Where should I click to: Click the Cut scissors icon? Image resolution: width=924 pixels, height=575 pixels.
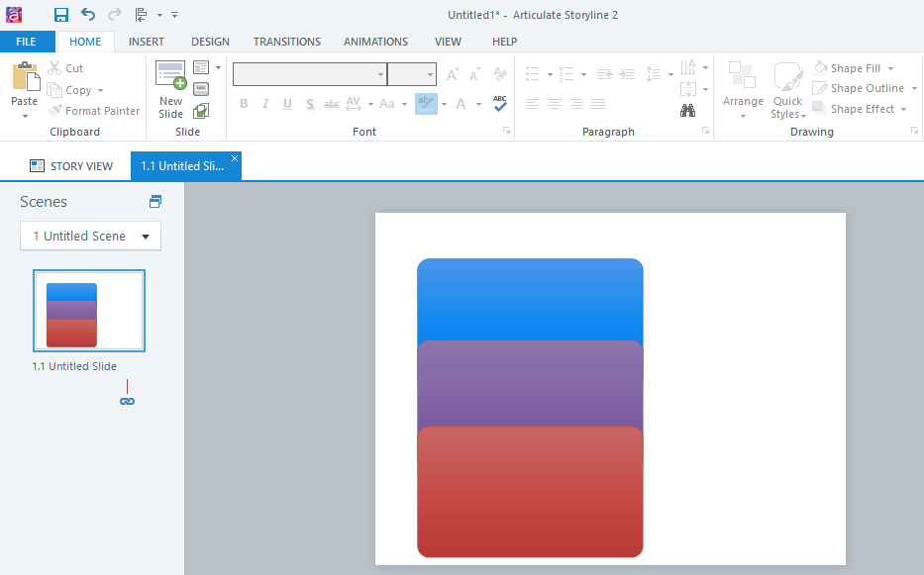(x=53, y=67)
